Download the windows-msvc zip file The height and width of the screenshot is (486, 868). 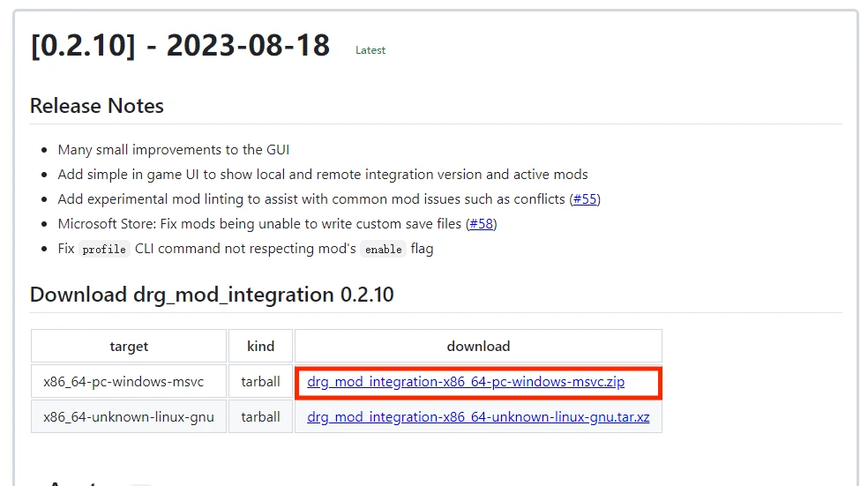(466, 382)
